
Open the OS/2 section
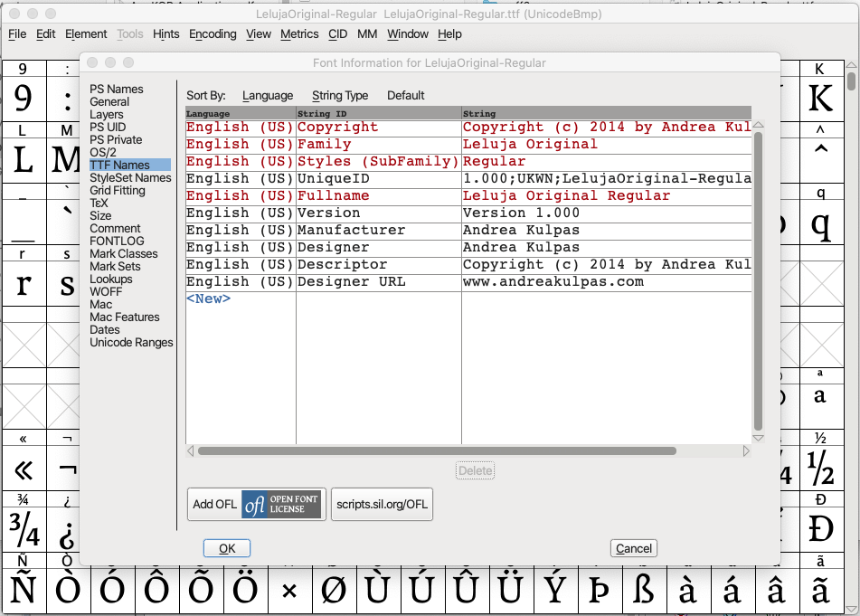coord(102,153)
